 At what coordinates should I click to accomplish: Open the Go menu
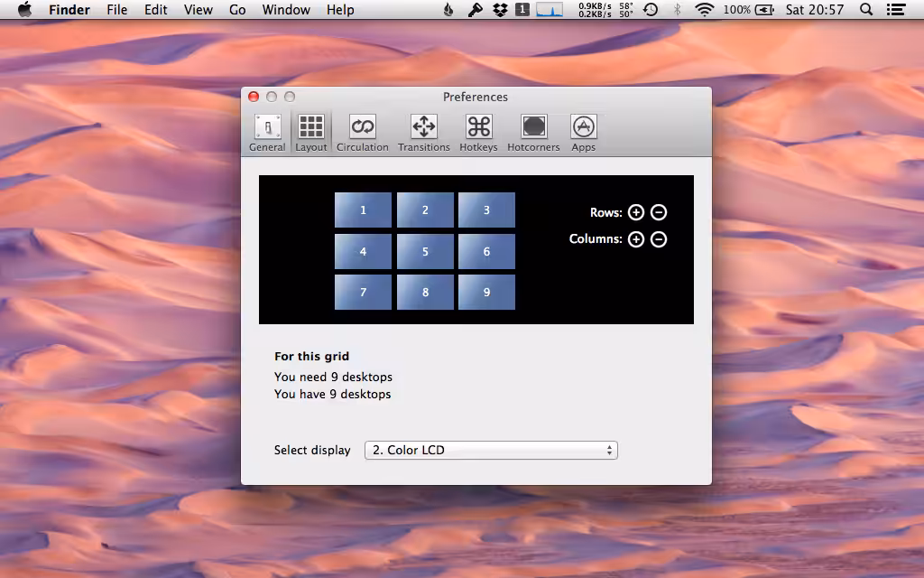click(237, 9)
